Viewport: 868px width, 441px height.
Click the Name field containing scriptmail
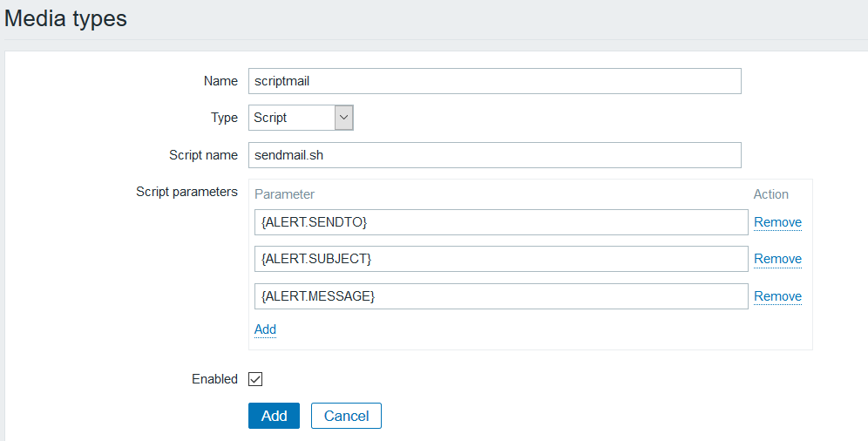point(494,81)
